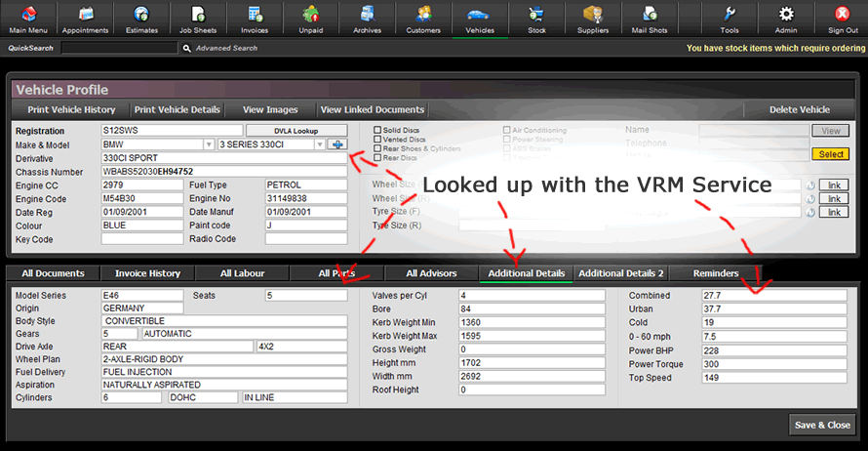Open the Job Sheets icon
Image resolution: width=868 pixels, height=451 pixels.
198,15
